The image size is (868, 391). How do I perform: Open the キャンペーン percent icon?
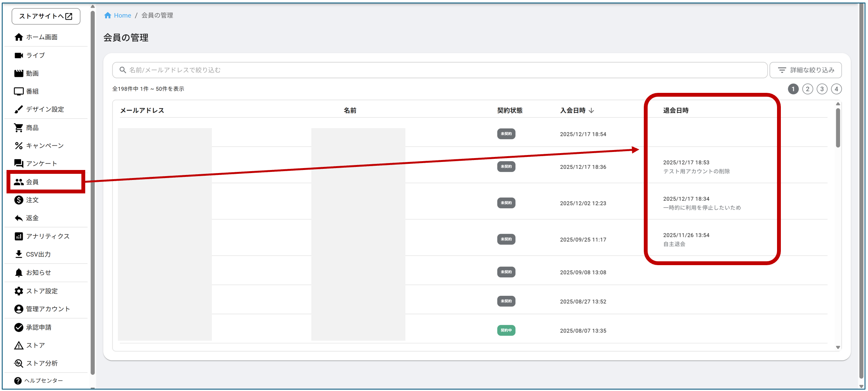18,145
